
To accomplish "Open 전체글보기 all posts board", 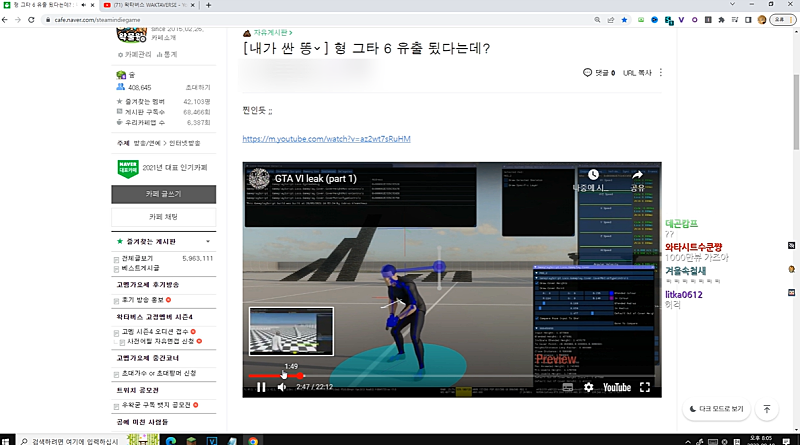I will click(137, 258).
